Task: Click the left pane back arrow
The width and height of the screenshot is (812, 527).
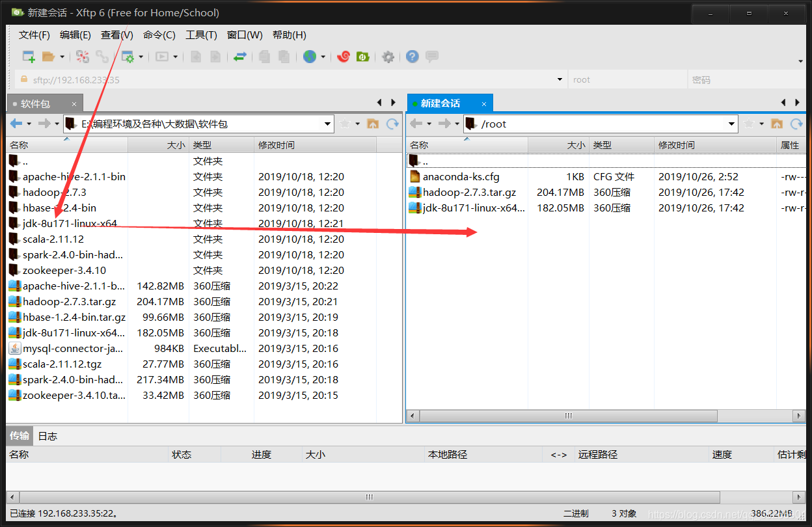Action: tap(16, 124)
